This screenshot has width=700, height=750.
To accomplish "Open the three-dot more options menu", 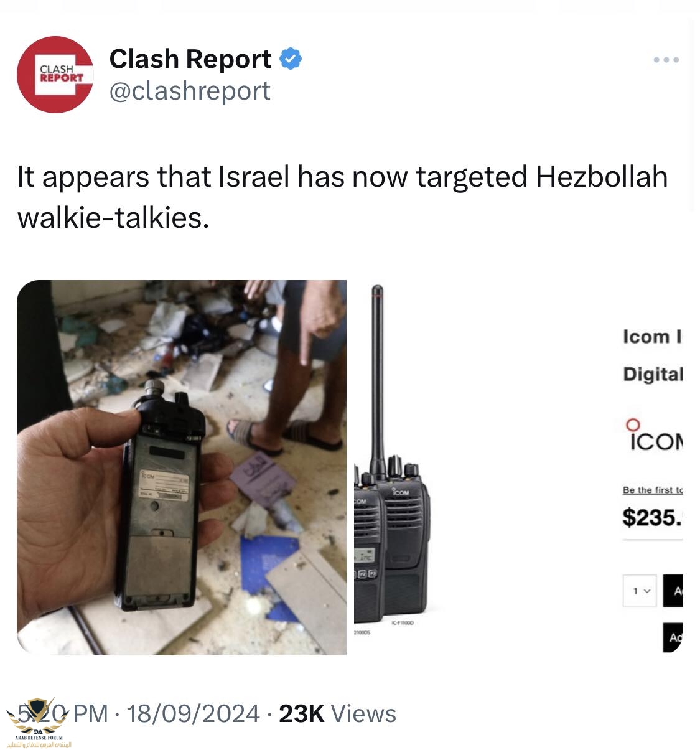I will point(666,60).
